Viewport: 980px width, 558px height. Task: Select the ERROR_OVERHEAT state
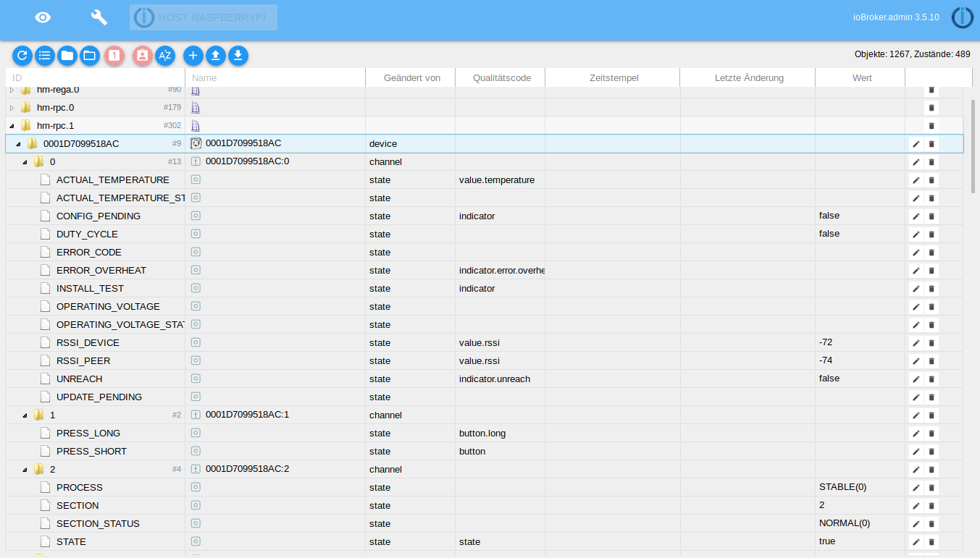485,270
